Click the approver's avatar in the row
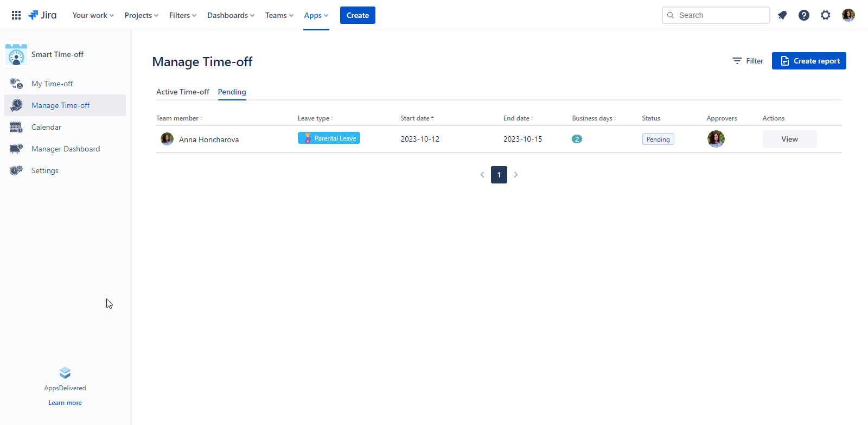The width and height of the screenshot is (868, 425). pyautogui.click(x=716, y=139)
